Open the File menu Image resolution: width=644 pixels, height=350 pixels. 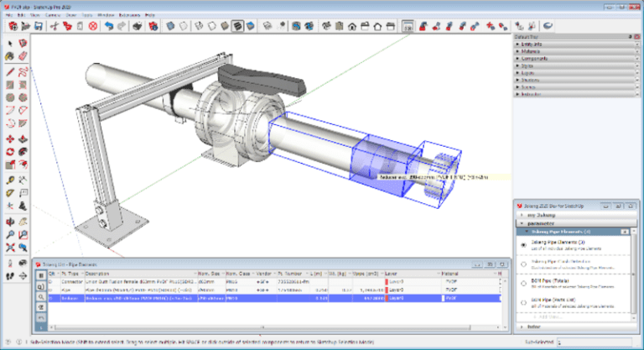pyautogui.click(x=9, y=15)
